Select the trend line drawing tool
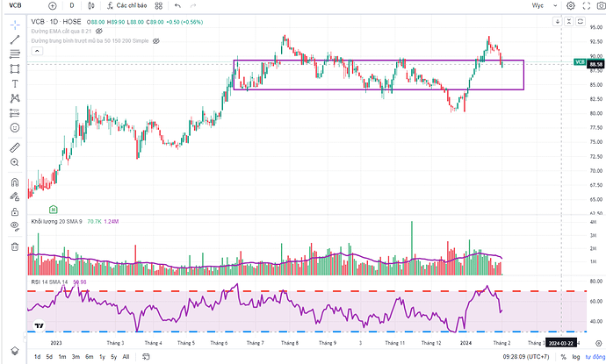 click(14, 39)
